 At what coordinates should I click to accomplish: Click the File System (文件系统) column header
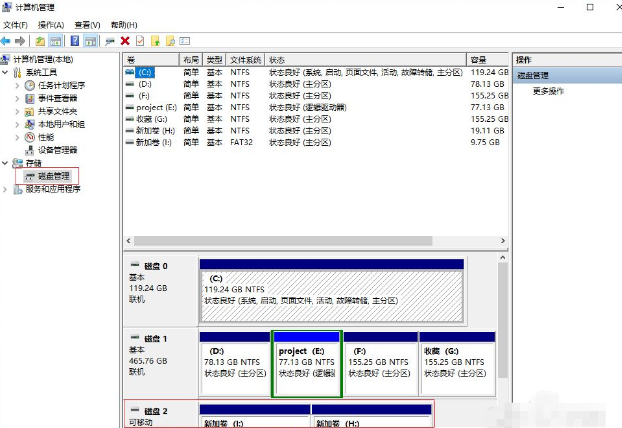[x=245, y=60]
